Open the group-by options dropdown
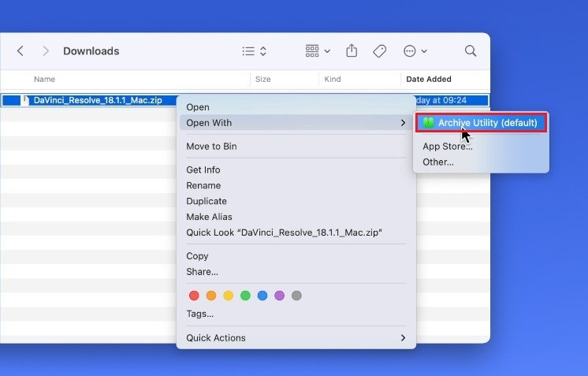Image resolution: width=588 pixels, height=376 pixels. pyautogui.click(x=318, y=51)
